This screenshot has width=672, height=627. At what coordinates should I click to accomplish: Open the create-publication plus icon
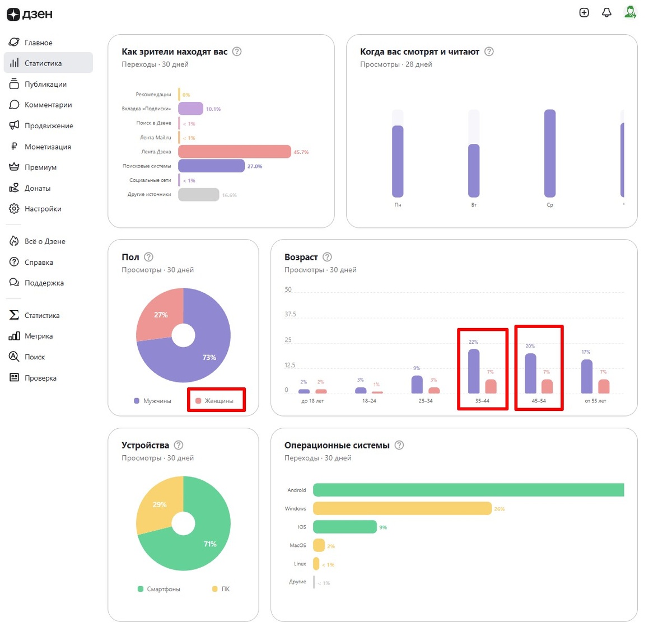tap(584, 12)
